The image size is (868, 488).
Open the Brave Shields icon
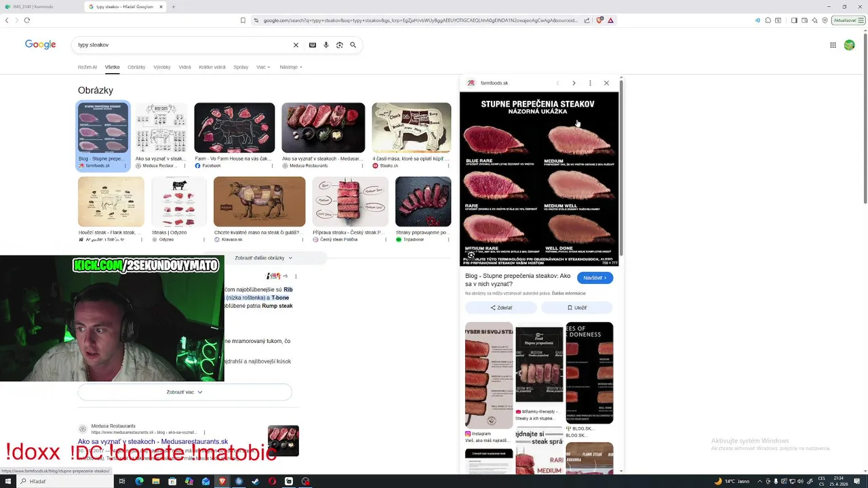click(x=599, y=20)
